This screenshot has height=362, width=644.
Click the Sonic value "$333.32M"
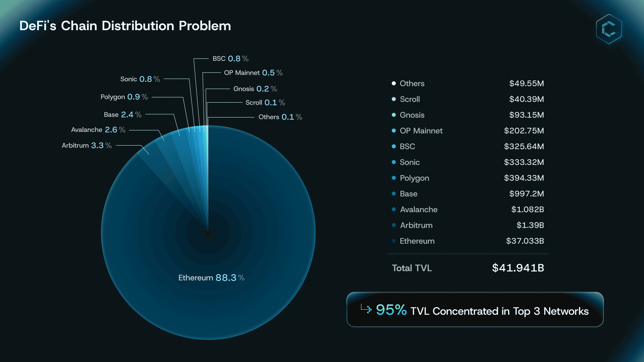pos(524,162)
